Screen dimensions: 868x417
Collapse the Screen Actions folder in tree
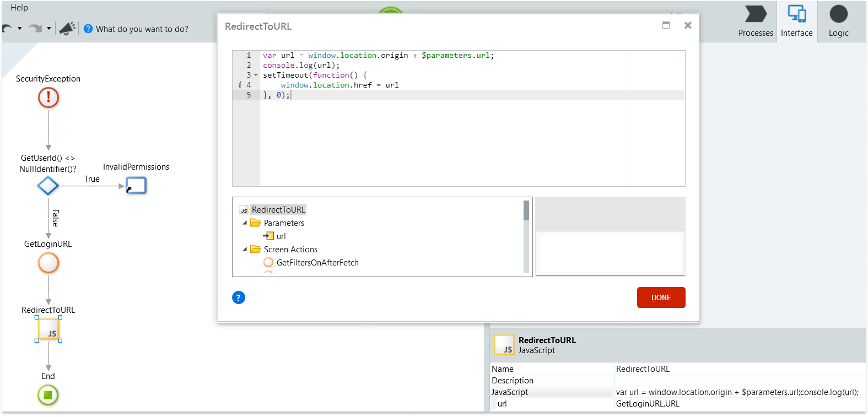click(x=245, y=249)
